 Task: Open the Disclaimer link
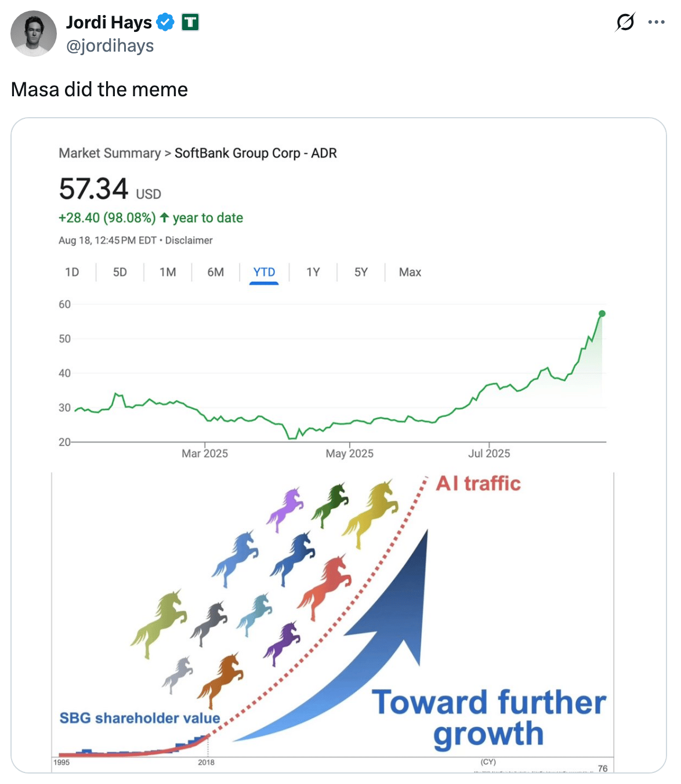pyautogui.click(x=189, y=240)
